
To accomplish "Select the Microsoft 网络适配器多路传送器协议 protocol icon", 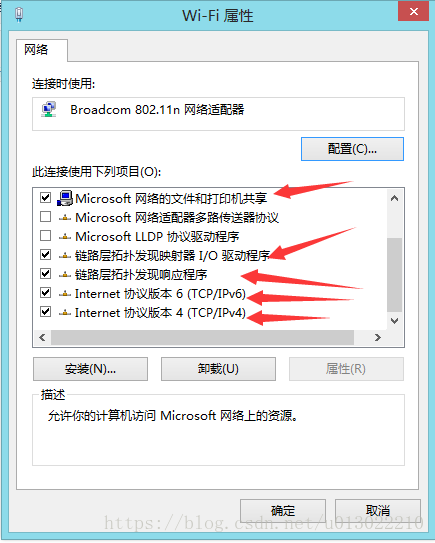I will pyautogui.click(x=65, y=218).
